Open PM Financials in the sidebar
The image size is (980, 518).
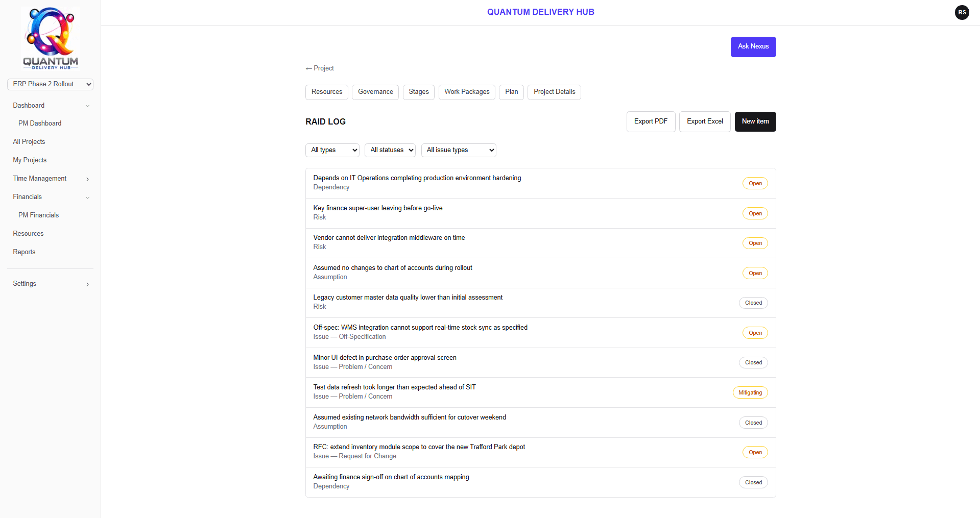[x=39, y=215]
